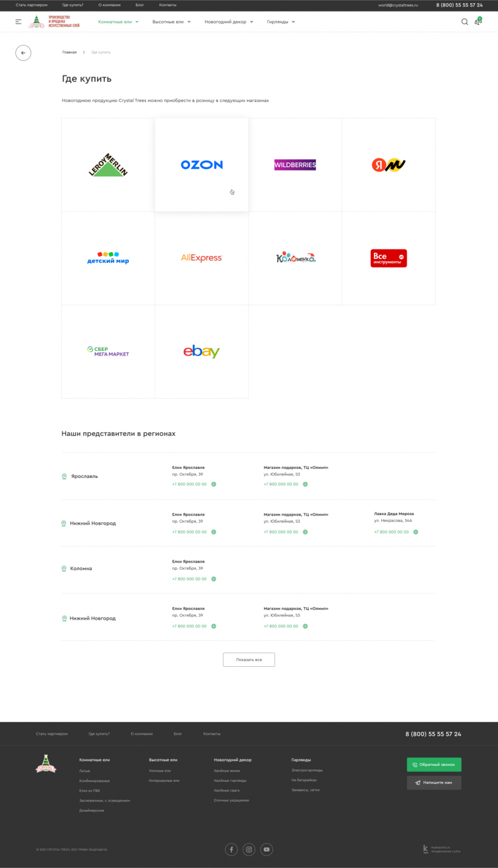Viewport: 498px width, 868px height.
Task: Click the Показать все button
Action: (x=249, y=660)
